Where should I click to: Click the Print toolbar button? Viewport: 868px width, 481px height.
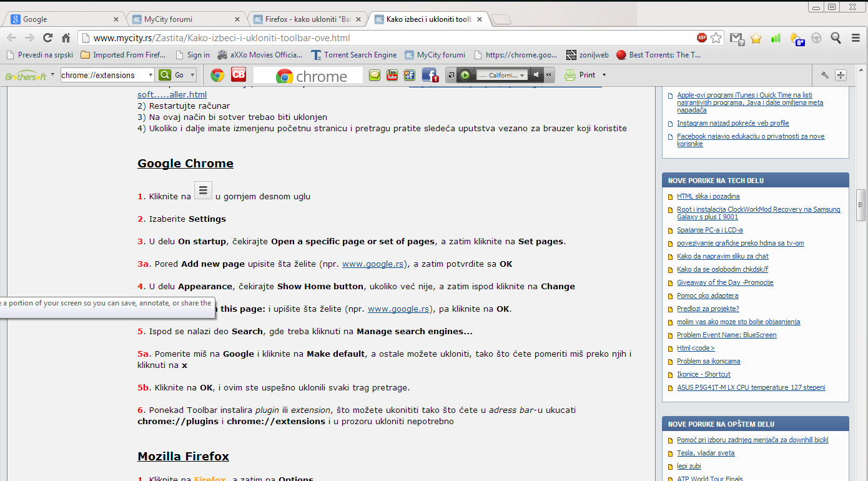(580, 75)
